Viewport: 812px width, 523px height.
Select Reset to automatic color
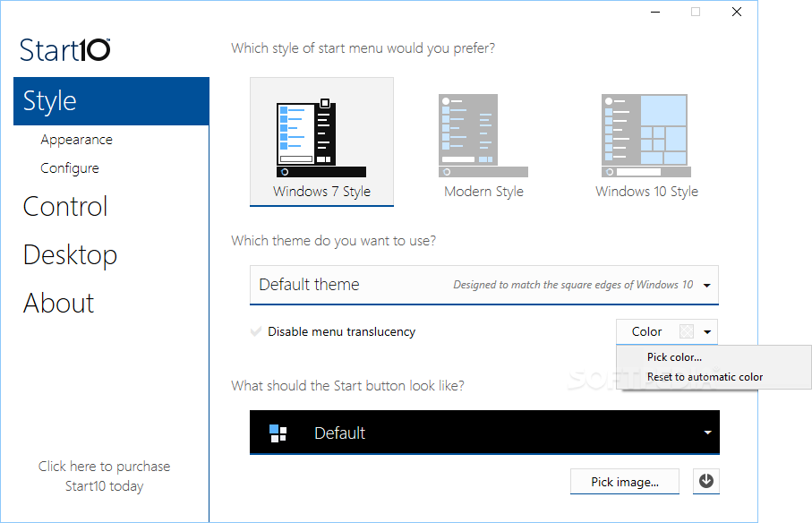pyautogui.click(x=705, y=377)
